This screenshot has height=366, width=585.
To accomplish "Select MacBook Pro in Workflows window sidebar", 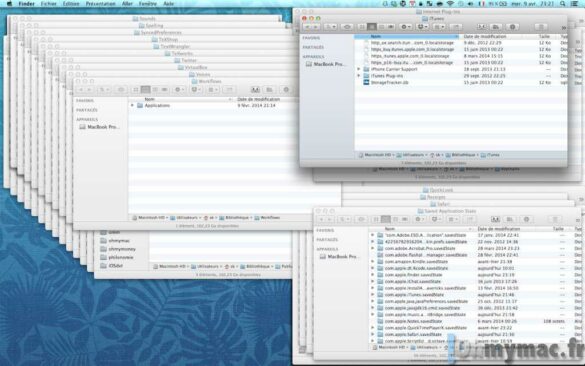I will coord(99,127).
